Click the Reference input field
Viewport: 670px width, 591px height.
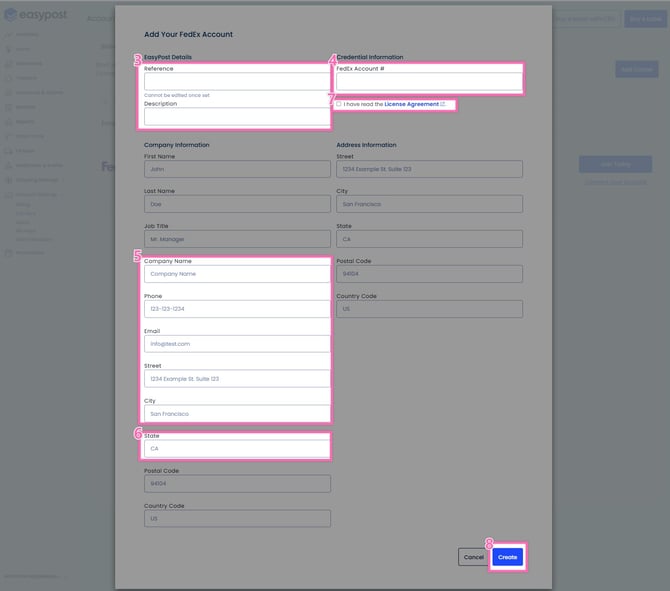[x=237, y=81]
